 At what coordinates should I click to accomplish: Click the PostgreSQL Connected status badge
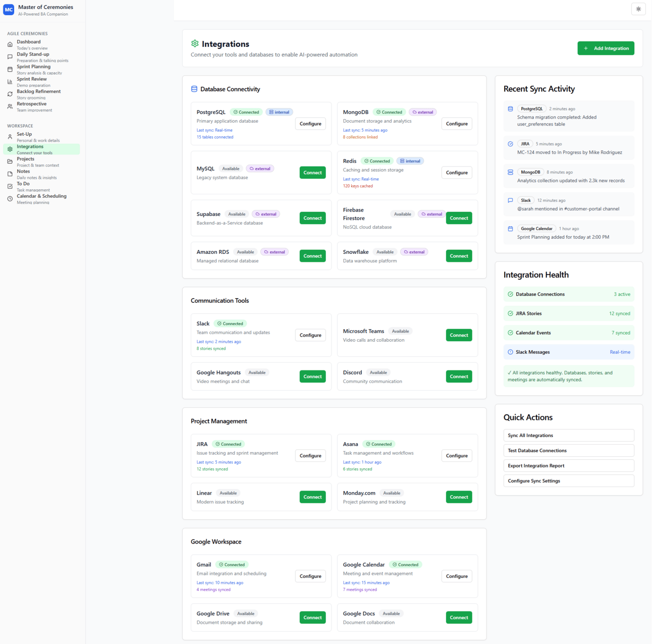point(246,112)
